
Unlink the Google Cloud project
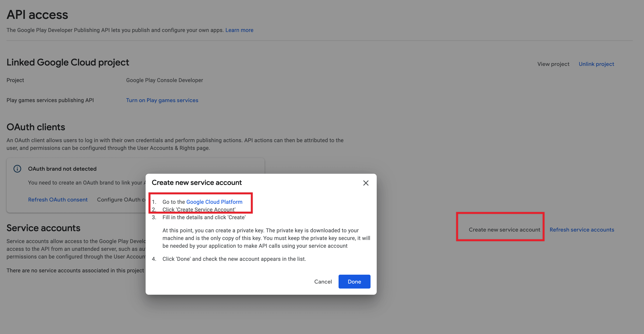(x=596, y=64)
